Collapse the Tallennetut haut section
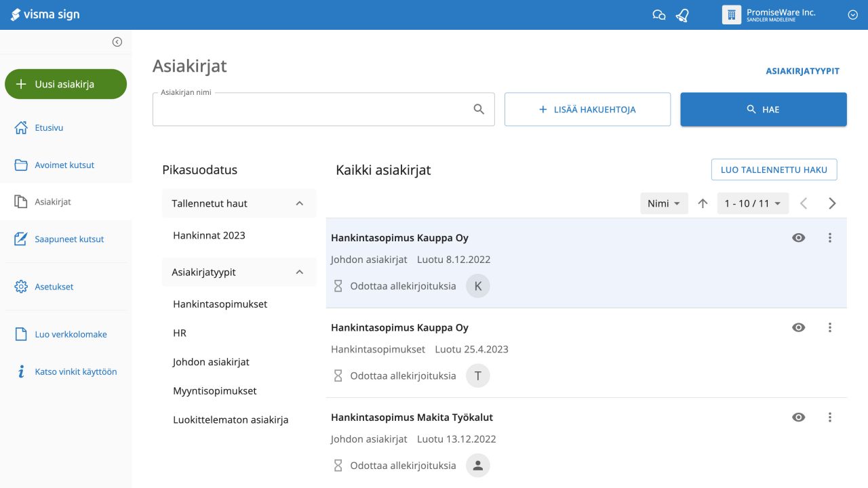This screenshot has width=868, height=488. tap(300, 203)
